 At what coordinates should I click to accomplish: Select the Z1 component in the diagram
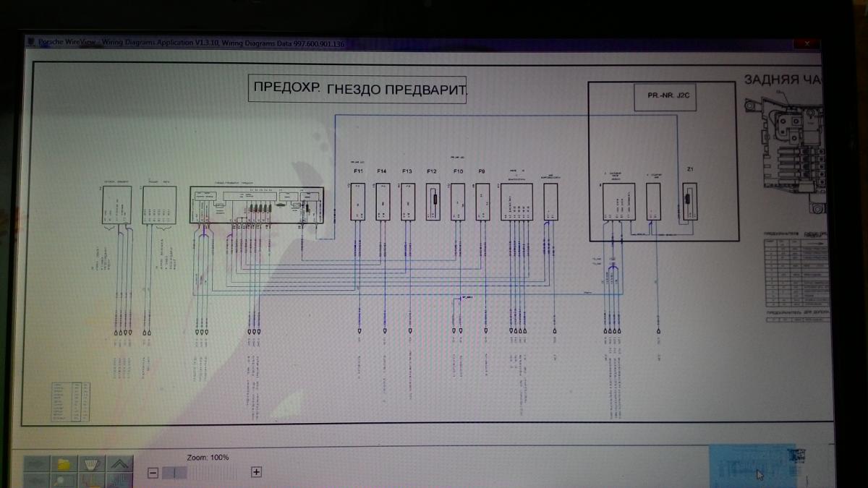690,201
